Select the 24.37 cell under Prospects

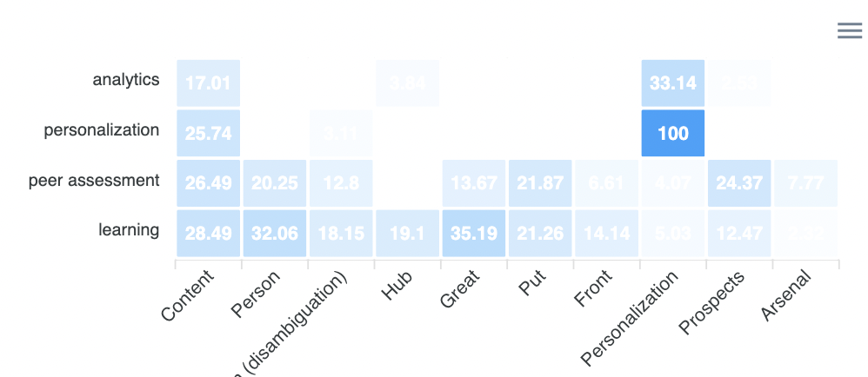[739, 183]
